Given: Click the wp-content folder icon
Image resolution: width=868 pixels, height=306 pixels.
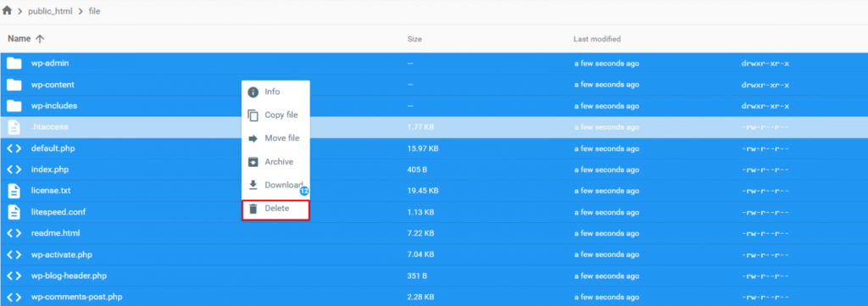Looking at the screenshot, I should tap(14, 85).
